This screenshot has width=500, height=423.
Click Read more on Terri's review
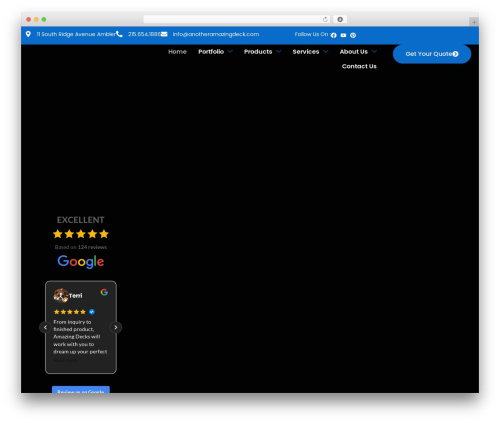tap(65, 360)
